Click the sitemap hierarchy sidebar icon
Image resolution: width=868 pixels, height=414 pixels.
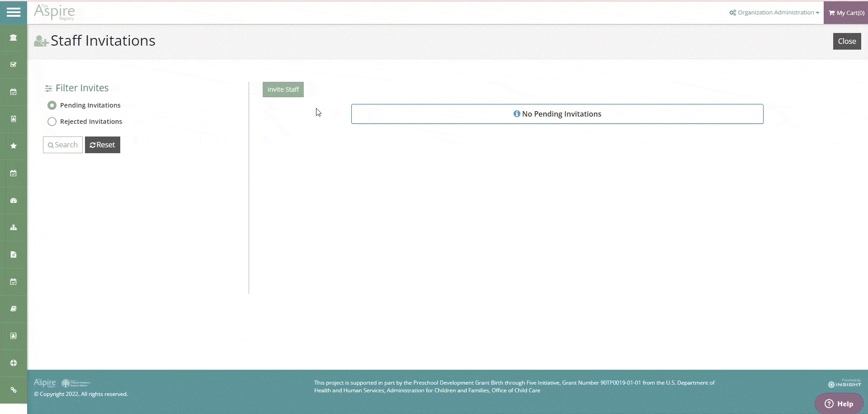pyautogui.click(x=14, y=227)
